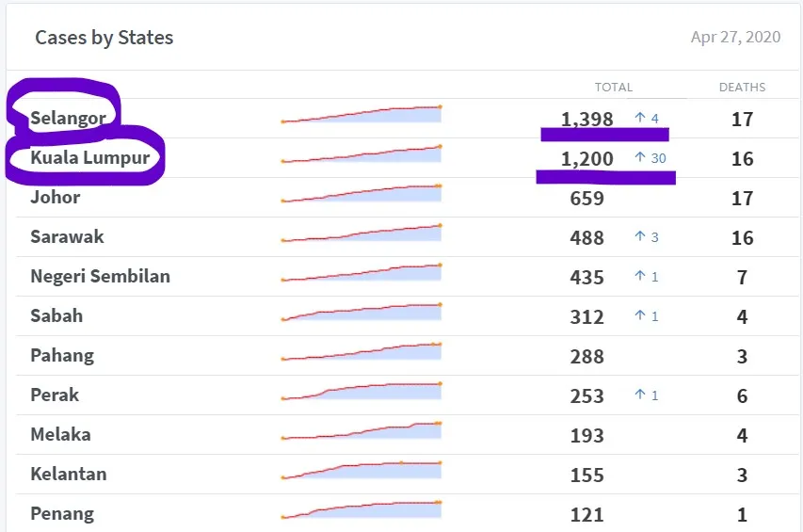Viewport: 803px width, 532px height.
Task: Click the Pahang total of 288
Action: (586, 356)
